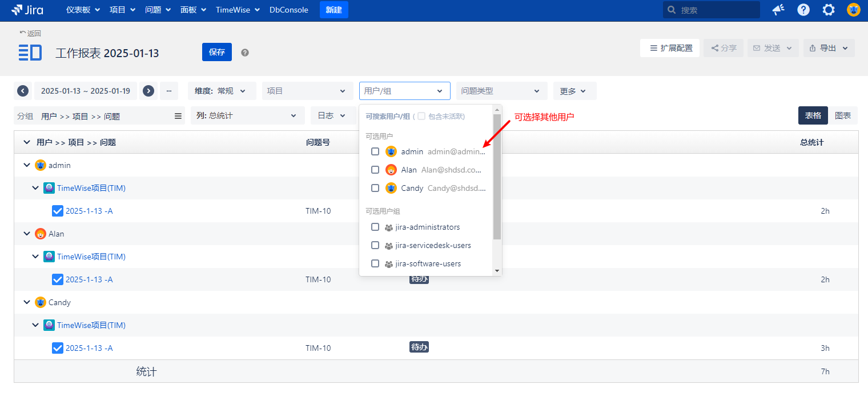Tick the jira-administrators group checkbox
Viewport: 868px width, 396px height.
[x=375, y=227]
